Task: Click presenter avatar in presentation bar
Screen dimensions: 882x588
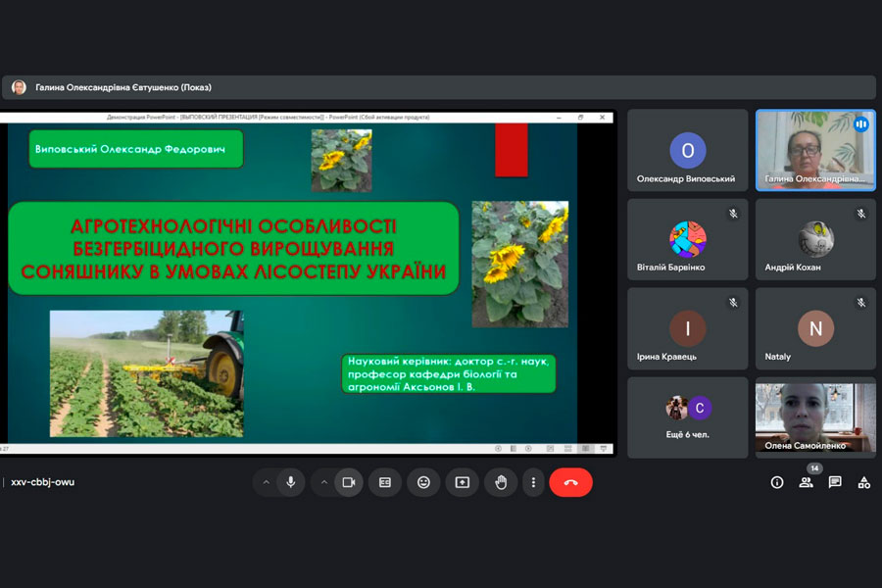Action: [20, 87]
